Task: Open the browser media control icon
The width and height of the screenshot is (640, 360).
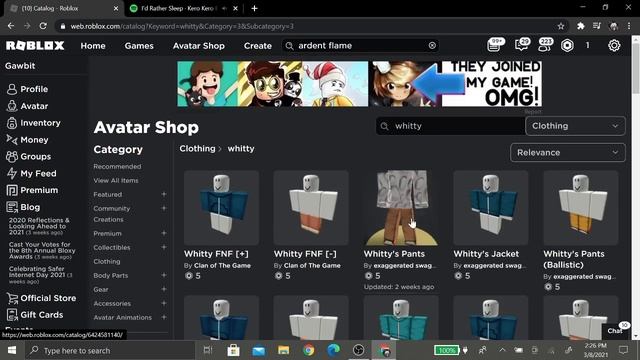Action: click(x=597, y=26)
